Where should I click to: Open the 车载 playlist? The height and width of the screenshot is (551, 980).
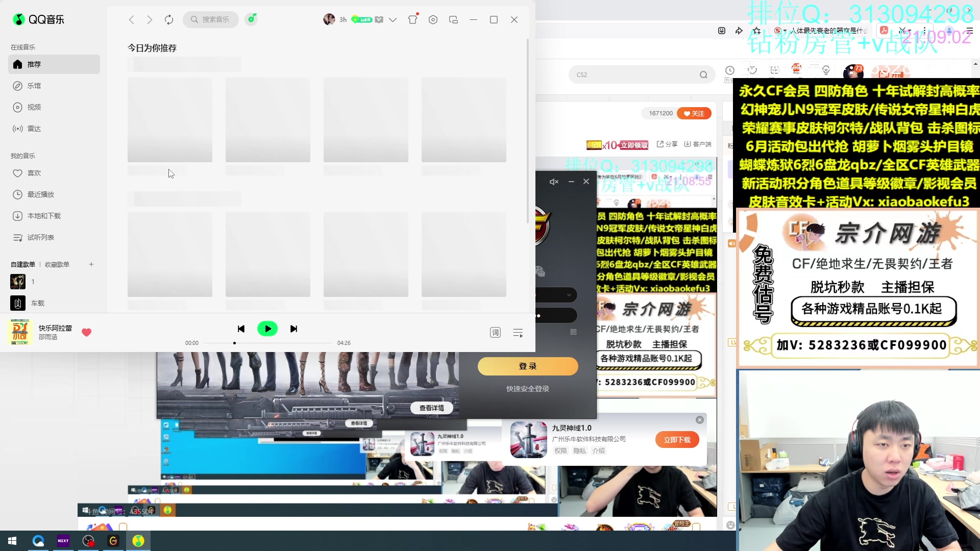tap(54, 303)
